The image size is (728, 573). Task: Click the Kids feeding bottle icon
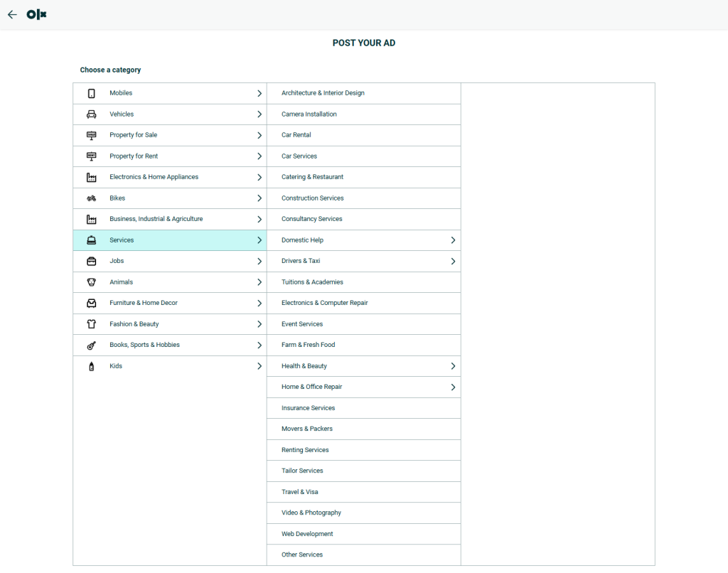91,365
